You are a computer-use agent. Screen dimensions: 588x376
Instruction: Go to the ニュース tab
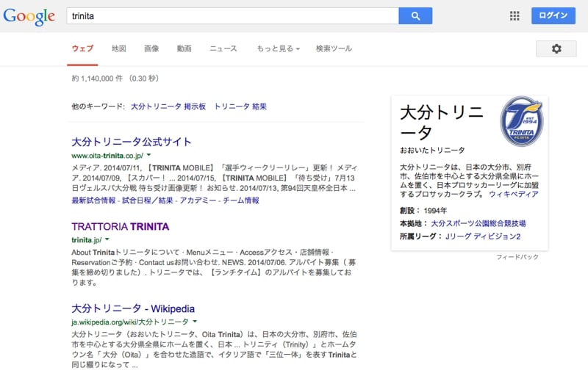point(223,48)
